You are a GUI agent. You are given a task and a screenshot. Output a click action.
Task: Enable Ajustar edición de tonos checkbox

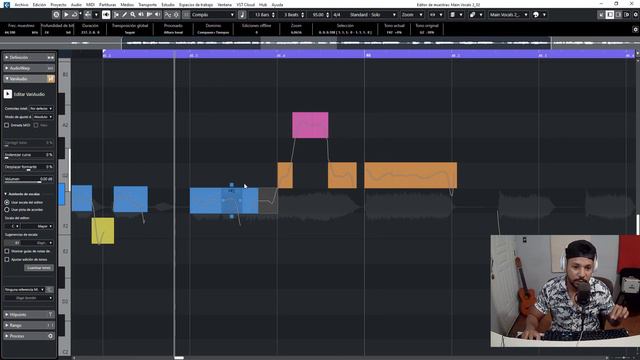point(7,260)
